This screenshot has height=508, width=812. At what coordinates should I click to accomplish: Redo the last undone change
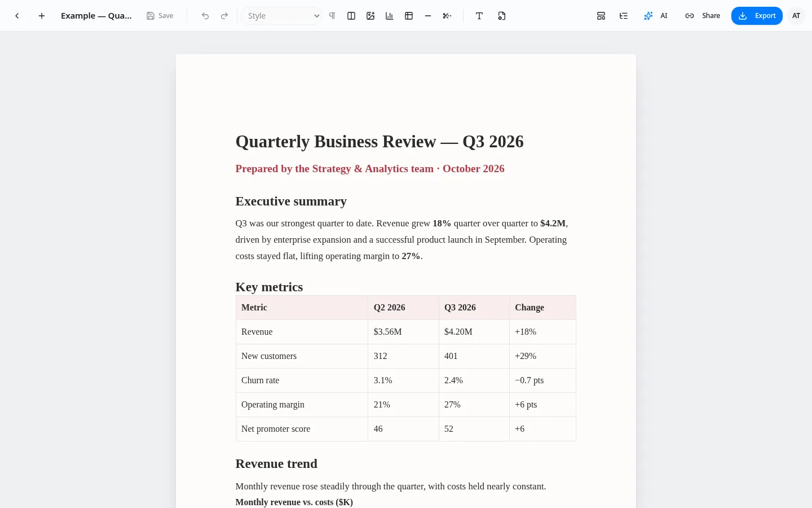(x=224, y=16)
